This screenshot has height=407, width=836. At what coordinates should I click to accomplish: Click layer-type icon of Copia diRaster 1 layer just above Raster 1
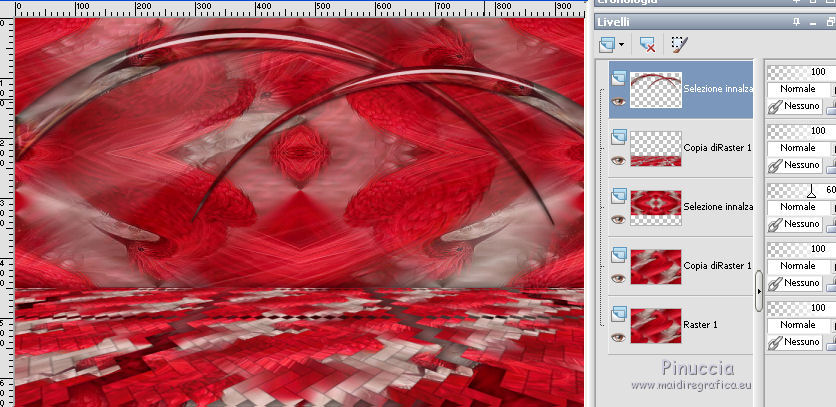click(x=618, y=256)
